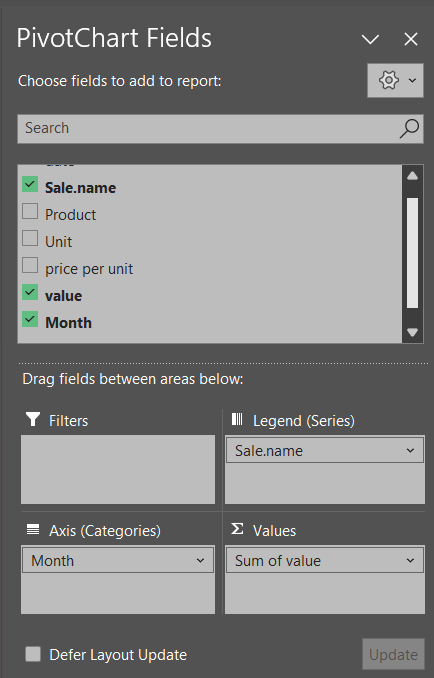Click the search magnifier icon
This screenshot has width=434, height=678.
coord(409,128)
